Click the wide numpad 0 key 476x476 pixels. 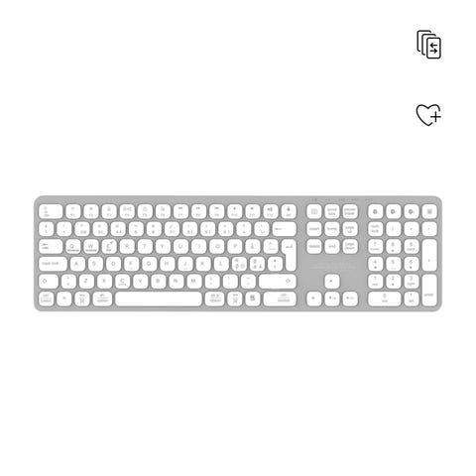[x=385, y=298]
